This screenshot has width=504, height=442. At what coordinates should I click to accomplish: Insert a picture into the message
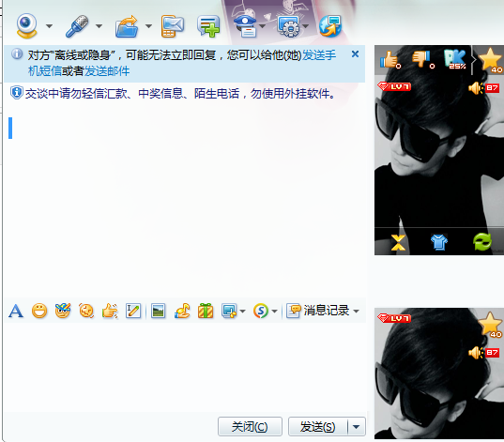click(x=158, y=312)
